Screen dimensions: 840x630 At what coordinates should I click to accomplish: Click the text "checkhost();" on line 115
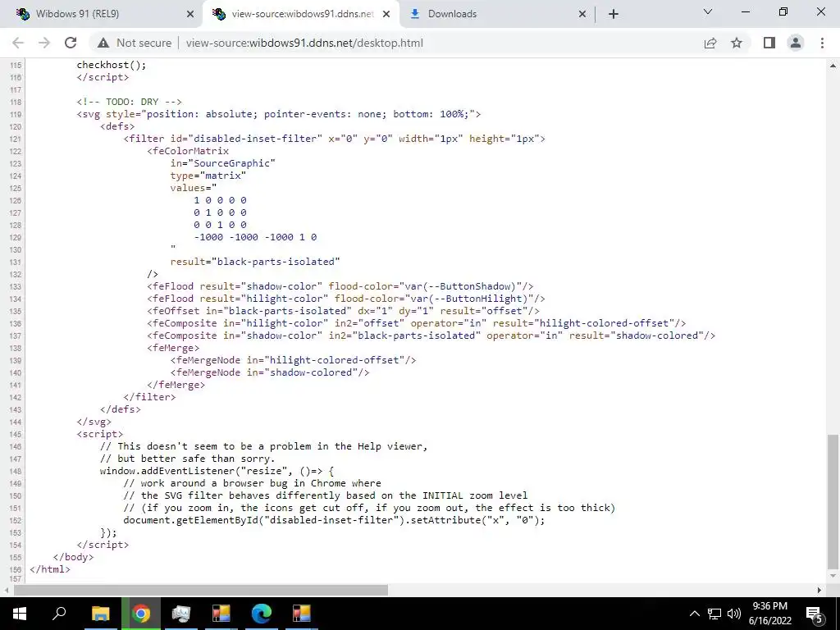111,65
